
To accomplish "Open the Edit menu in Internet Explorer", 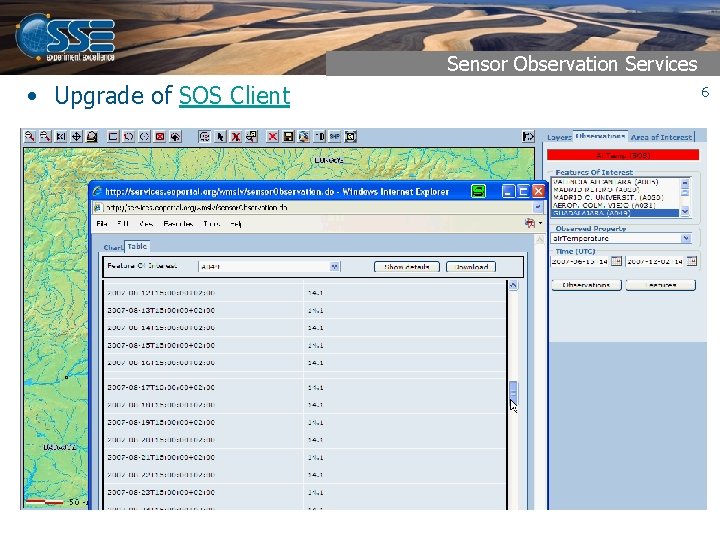I will point(123,224).
